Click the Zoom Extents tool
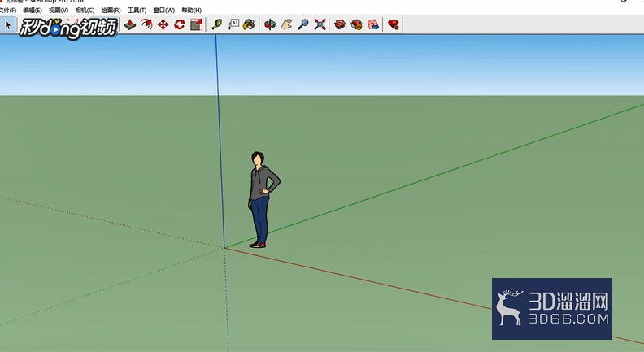Screen dimensions: 644x352 coord(320,24)
